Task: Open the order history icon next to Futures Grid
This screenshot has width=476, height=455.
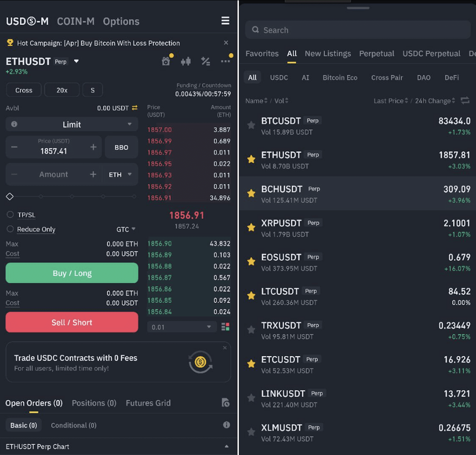Action: [226, 402]
